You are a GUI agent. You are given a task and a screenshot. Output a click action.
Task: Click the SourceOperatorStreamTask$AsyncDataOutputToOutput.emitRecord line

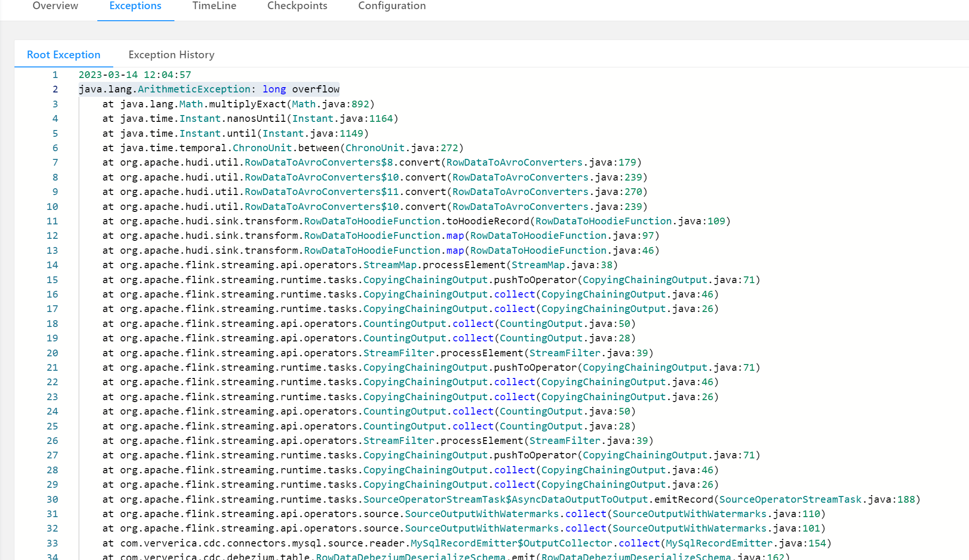pyautogui.click(x=511, y=499)
